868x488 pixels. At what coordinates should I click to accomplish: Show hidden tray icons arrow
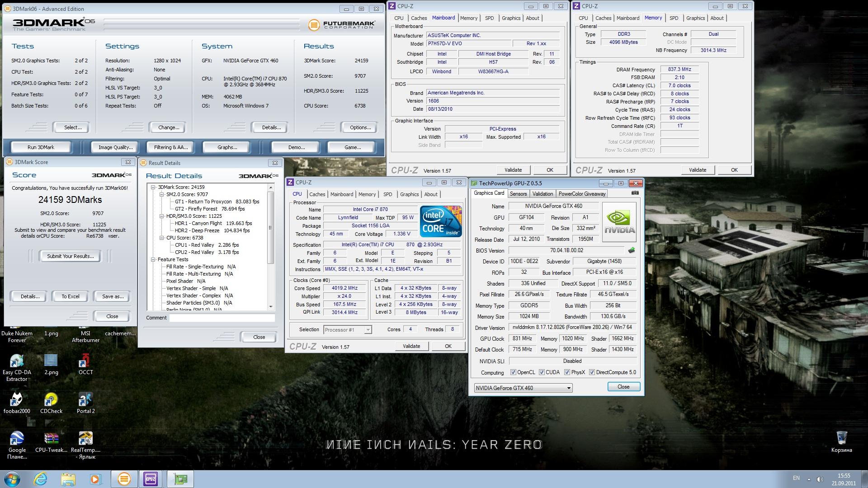pos(809,479)
